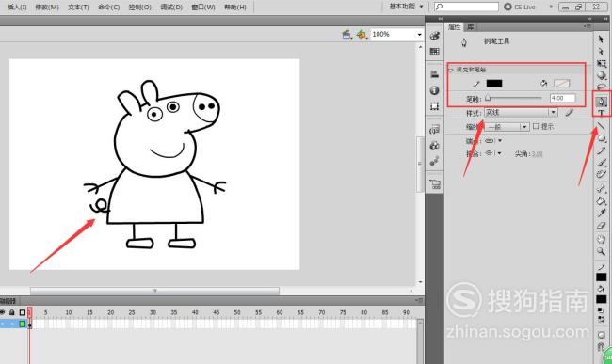Click the Edit Symbols icon
Screen dimensions: 612x364
pyautogui.click(x=362, y=34)
